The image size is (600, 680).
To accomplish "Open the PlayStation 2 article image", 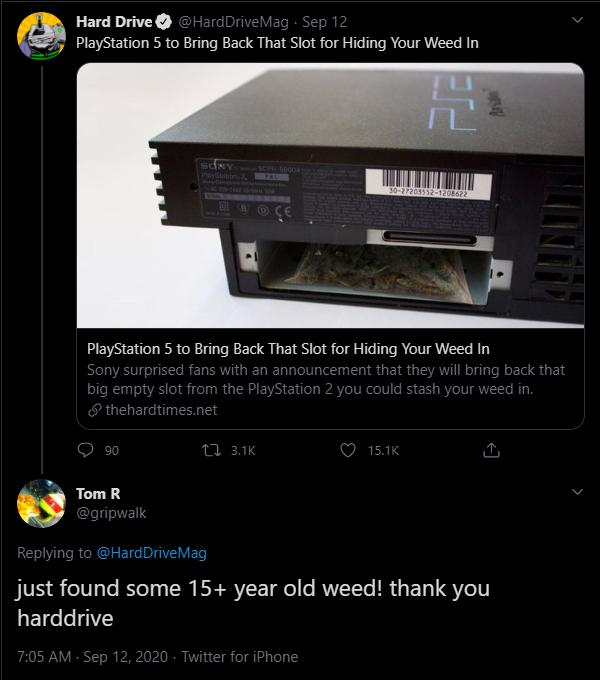I will (330, 195).
